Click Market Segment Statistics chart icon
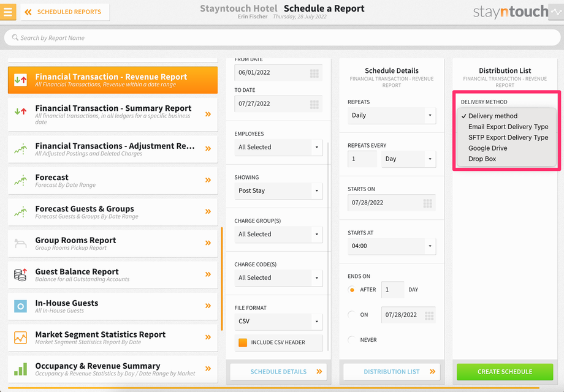564x392 pixels. click(20, 337)
